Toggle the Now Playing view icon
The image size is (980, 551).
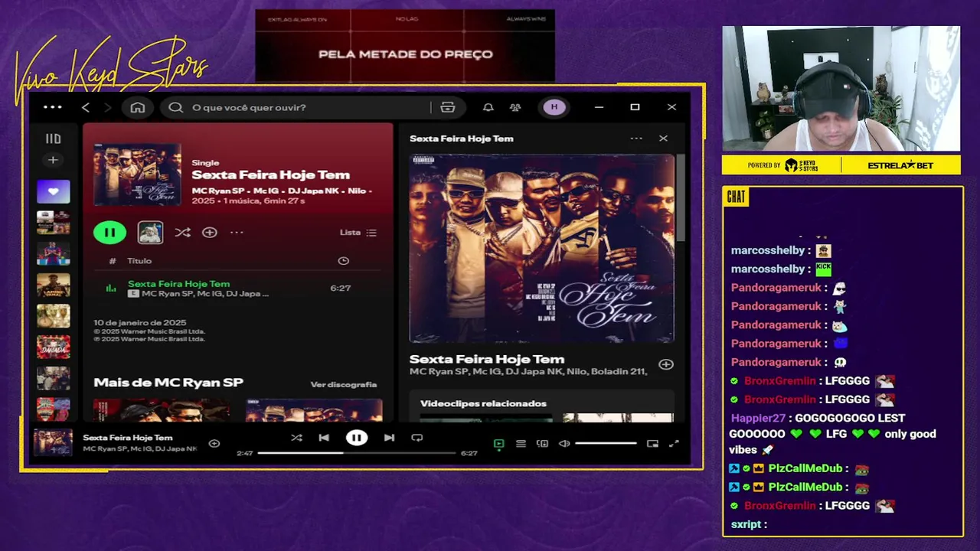pos(499,443)
